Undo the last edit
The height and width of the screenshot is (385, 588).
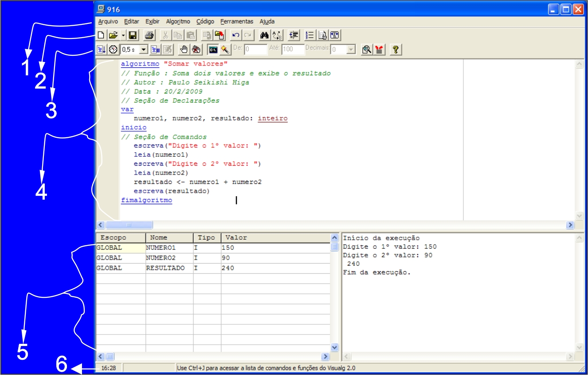(236, 35)
